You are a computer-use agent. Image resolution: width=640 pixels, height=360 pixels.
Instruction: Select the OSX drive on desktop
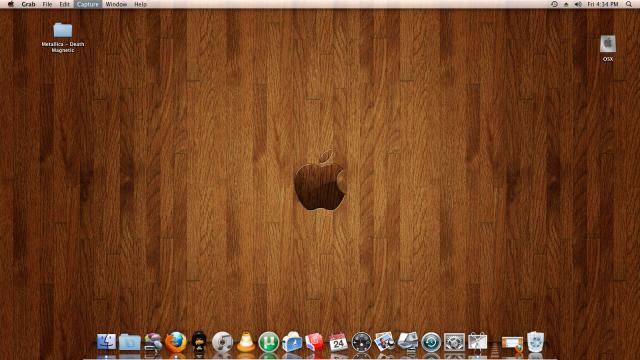(608, 48)
